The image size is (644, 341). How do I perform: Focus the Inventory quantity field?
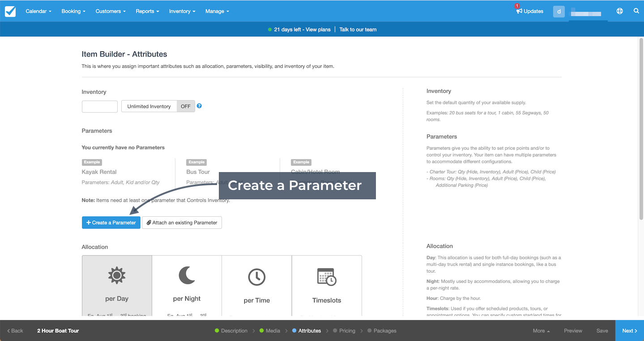100,106
